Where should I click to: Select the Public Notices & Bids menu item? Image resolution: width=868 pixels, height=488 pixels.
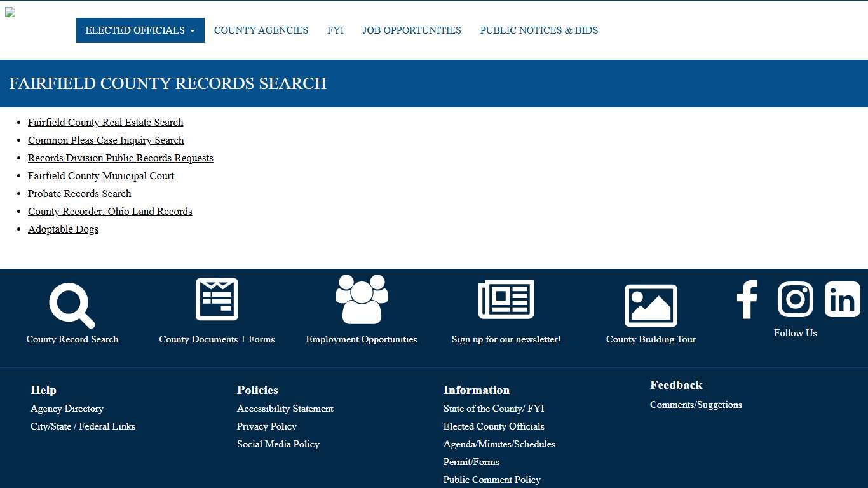(539, 30)
